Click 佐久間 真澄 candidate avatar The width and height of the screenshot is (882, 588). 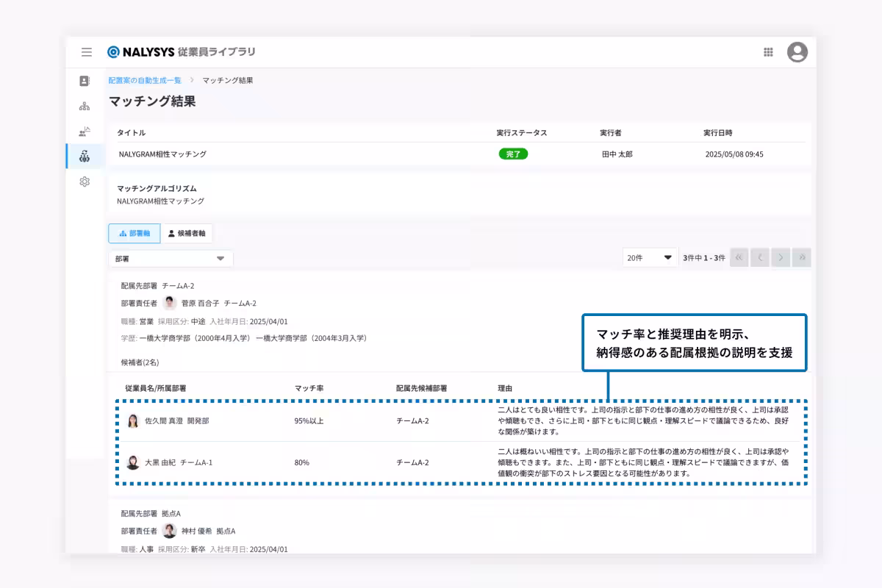133,421
